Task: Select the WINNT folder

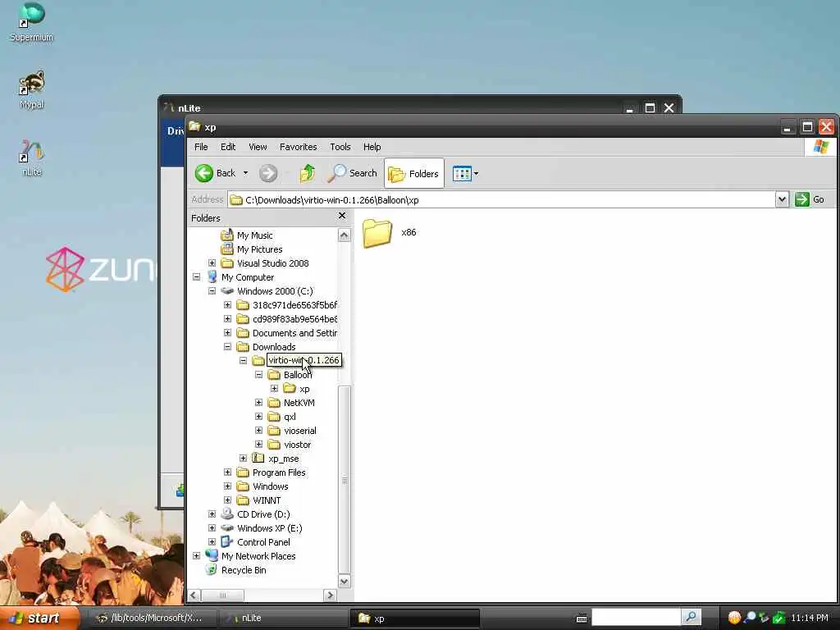Action: [x=267, y=500]
